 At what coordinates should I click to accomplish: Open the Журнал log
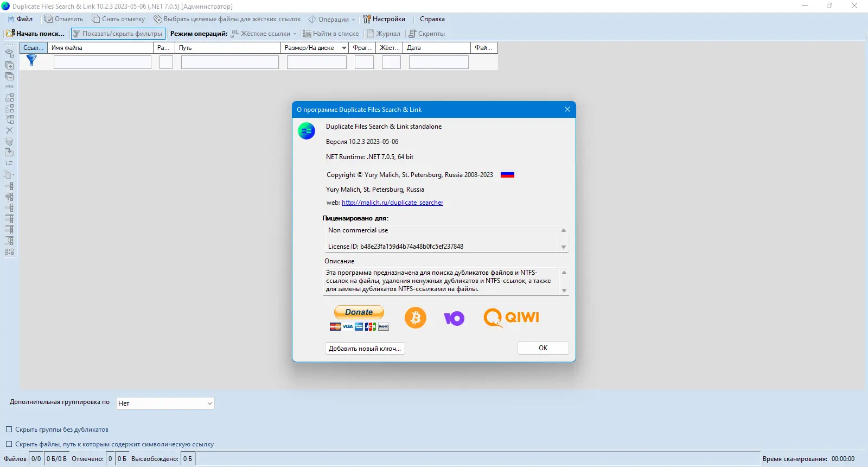384,34
